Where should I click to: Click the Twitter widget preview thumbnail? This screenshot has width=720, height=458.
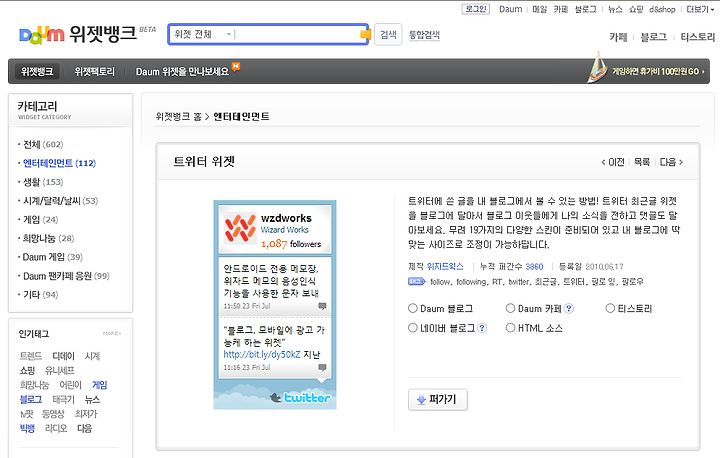tap(275, 305)
